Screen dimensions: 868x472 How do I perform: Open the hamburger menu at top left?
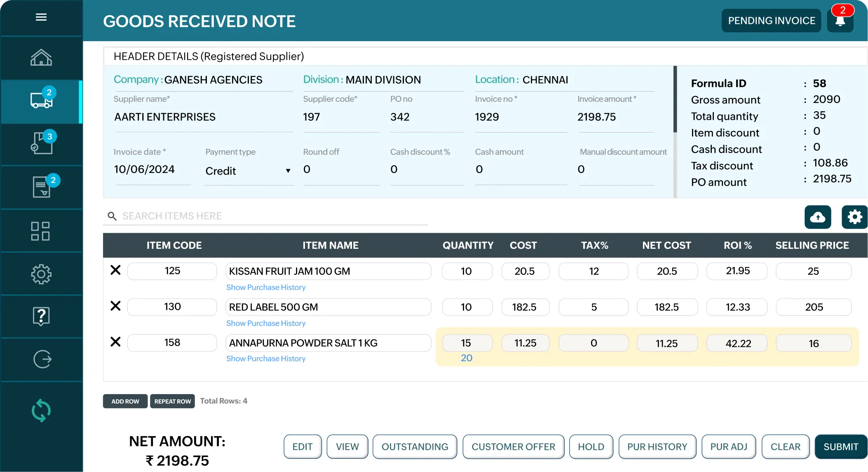pos(41,17)
